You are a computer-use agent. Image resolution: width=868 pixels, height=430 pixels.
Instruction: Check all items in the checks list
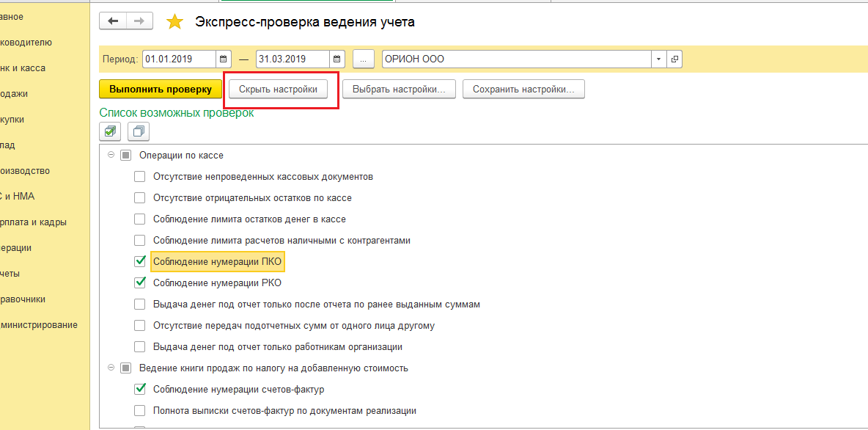[110, 131]
